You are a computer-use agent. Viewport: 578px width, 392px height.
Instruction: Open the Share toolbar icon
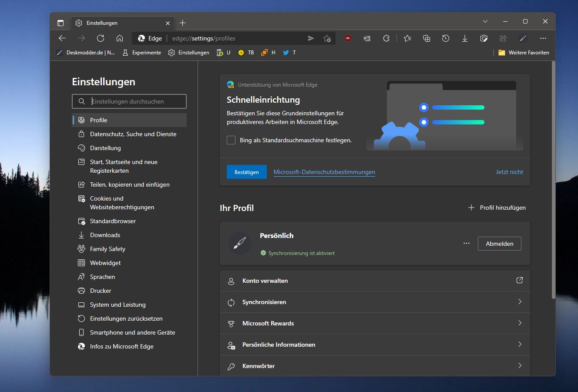click(503, 38)
